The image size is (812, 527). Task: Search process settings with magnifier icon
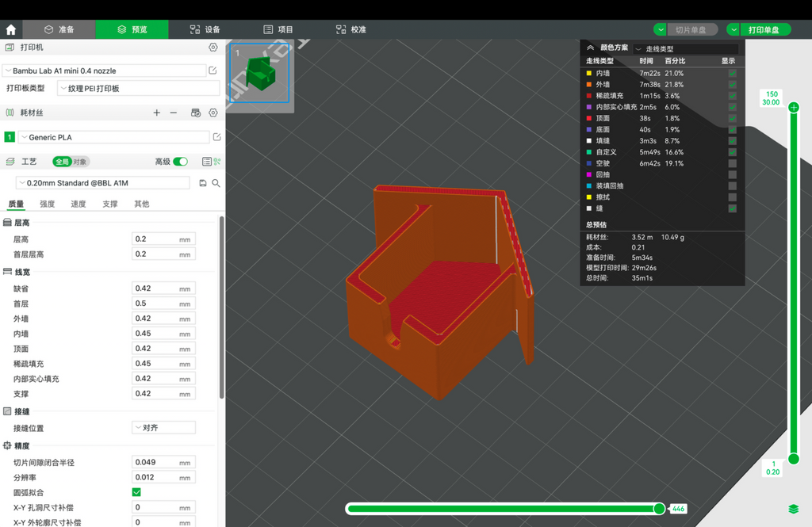point(216,183)
